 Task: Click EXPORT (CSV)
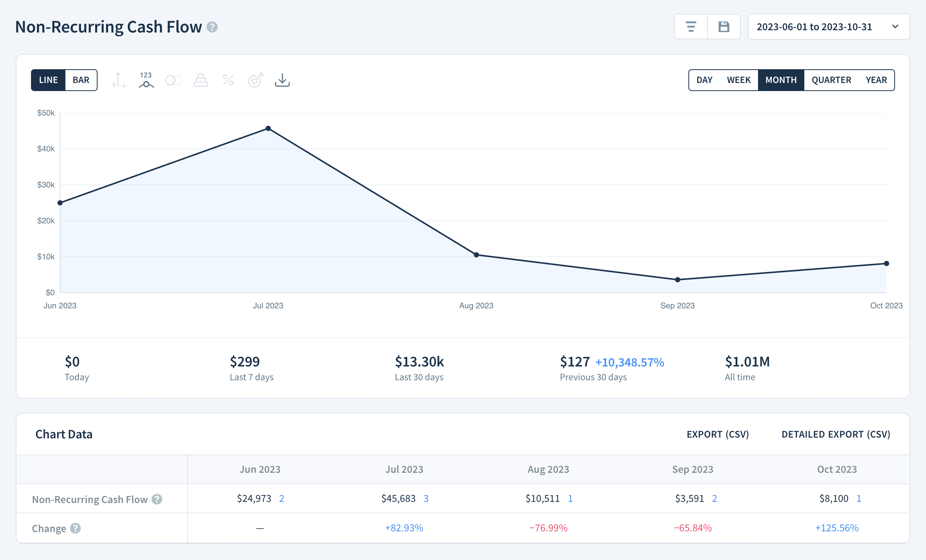point(717,434)
